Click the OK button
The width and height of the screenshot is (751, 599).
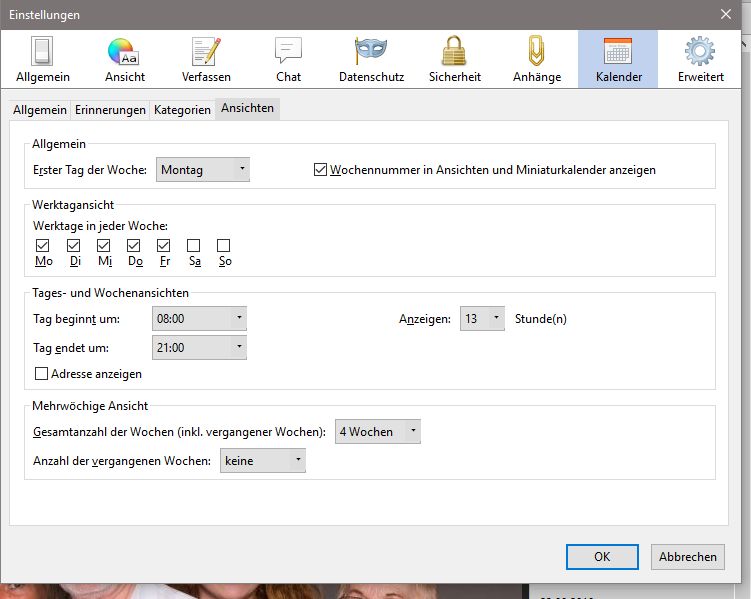click(601, 557)
